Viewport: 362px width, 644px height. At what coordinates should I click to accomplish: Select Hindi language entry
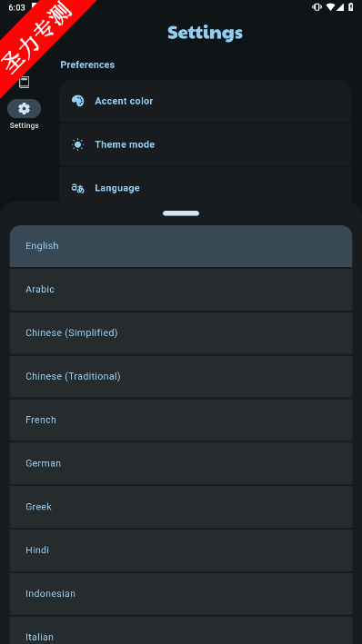[181, 550]
